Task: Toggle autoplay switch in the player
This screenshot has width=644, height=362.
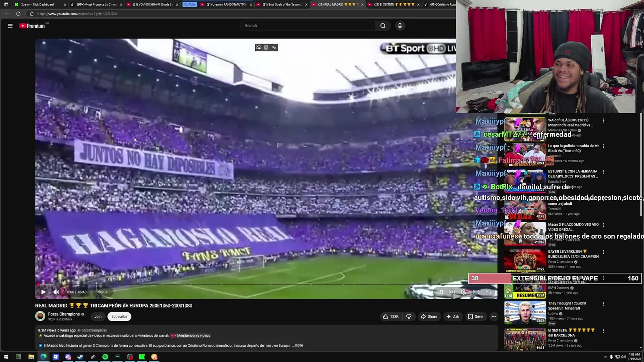Action: 441,292
